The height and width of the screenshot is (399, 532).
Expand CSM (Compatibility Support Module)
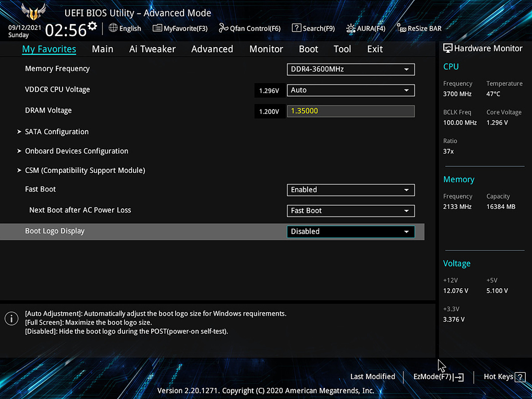(x=85, y=170)
